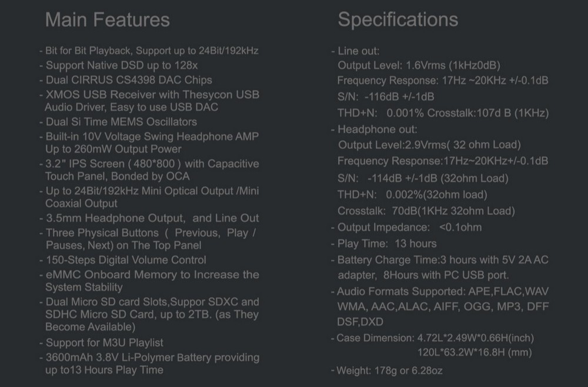The image size is (588, 387).
Task: Click the "Support for M3U Playlist" line
Action: [101, 342]
